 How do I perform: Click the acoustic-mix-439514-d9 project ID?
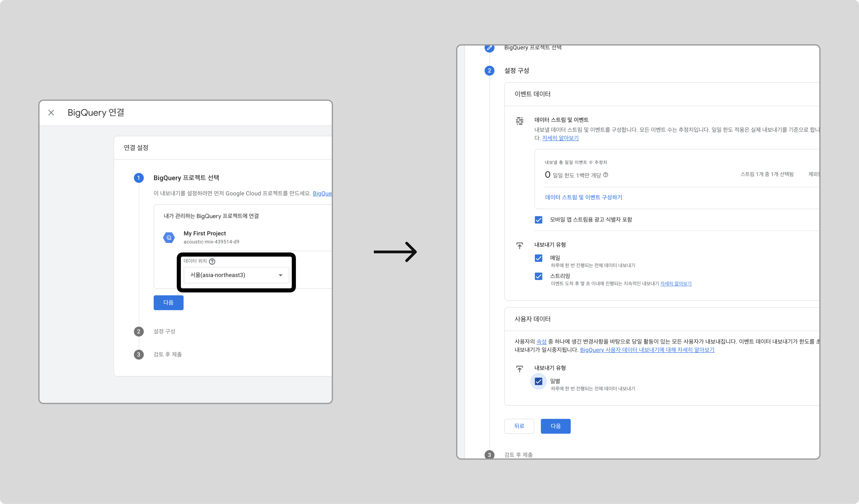coord(211,242)
